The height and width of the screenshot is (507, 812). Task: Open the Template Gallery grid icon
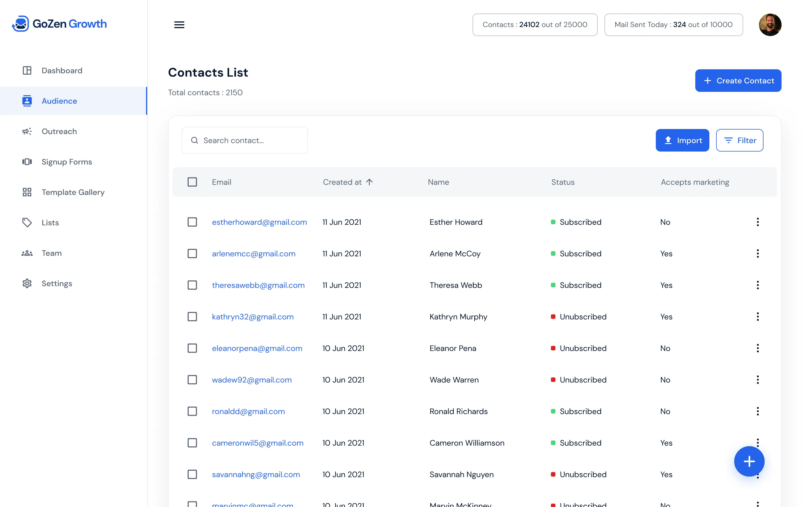click(x=27, y=192)
